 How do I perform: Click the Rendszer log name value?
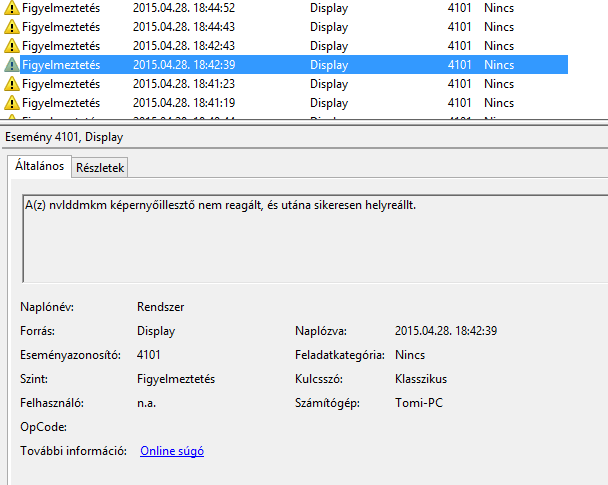tap(161, 306)
